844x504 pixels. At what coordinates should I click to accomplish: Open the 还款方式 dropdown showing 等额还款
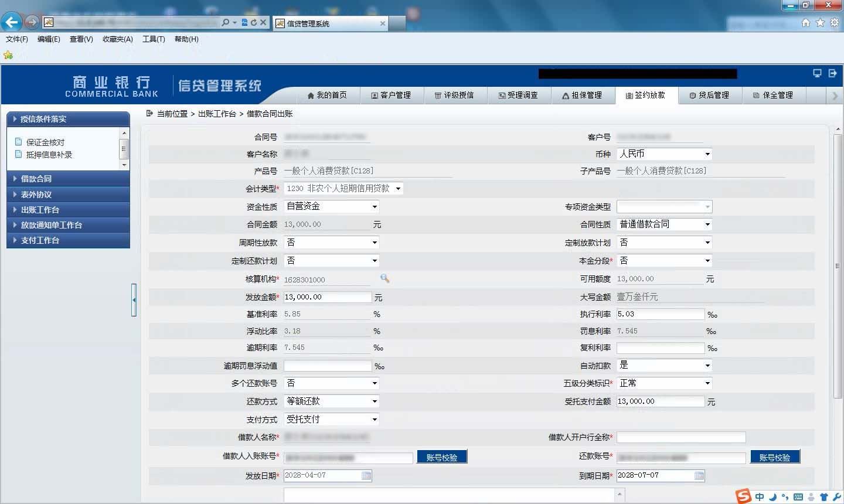[332, 401]
